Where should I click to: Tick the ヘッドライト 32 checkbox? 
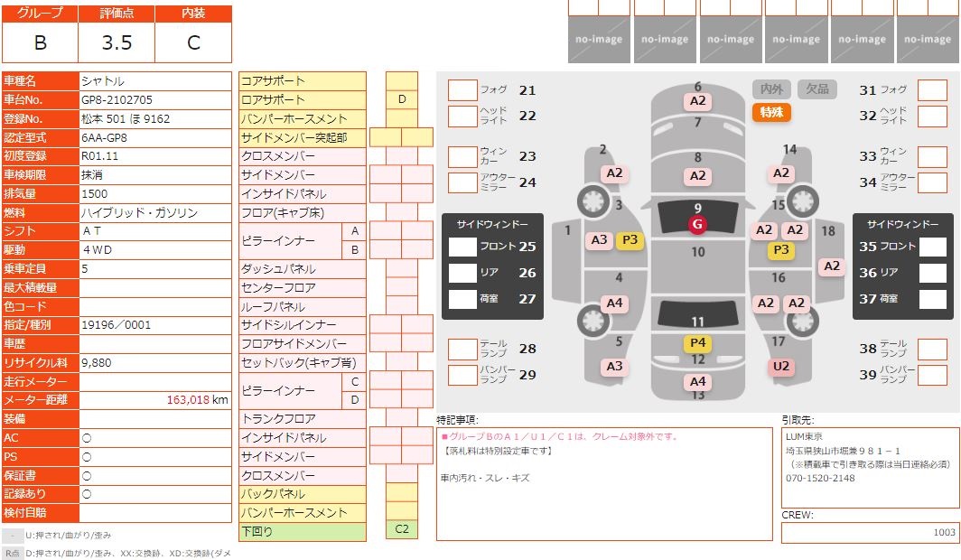point(931,116)
